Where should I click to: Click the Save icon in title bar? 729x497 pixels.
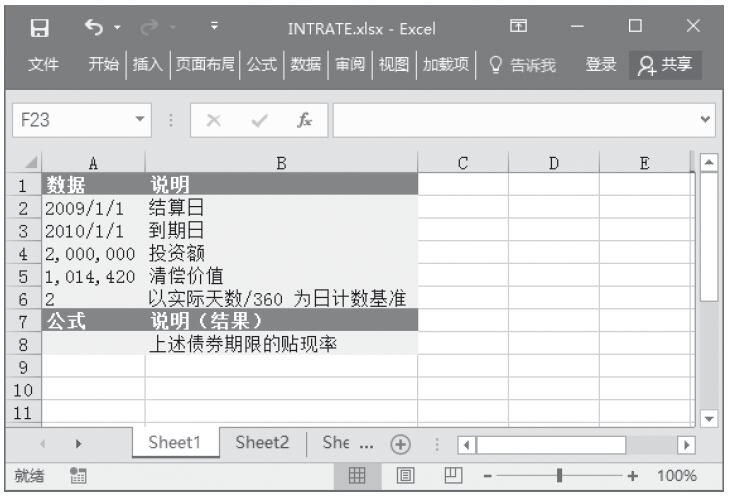(x=41, y=27)
